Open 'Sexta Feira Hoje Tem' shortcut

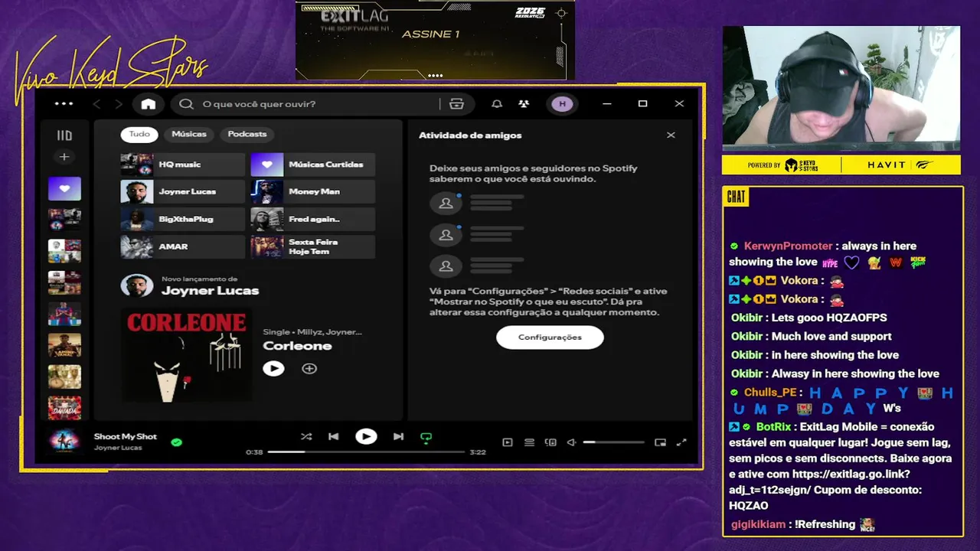(313, 247)
